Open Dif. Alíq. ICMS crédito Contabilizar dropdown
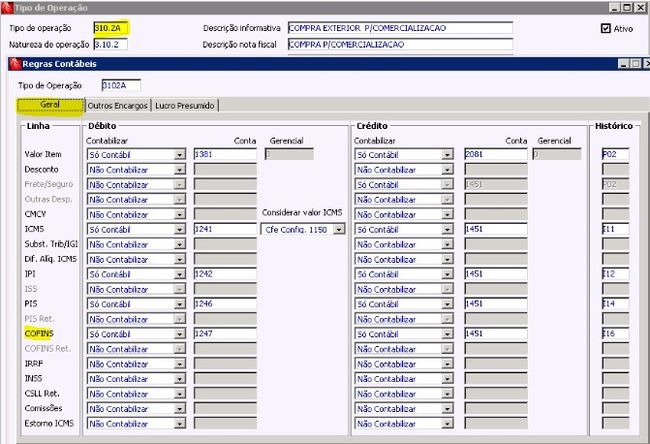650x444 pixels. tap(447, 259)
